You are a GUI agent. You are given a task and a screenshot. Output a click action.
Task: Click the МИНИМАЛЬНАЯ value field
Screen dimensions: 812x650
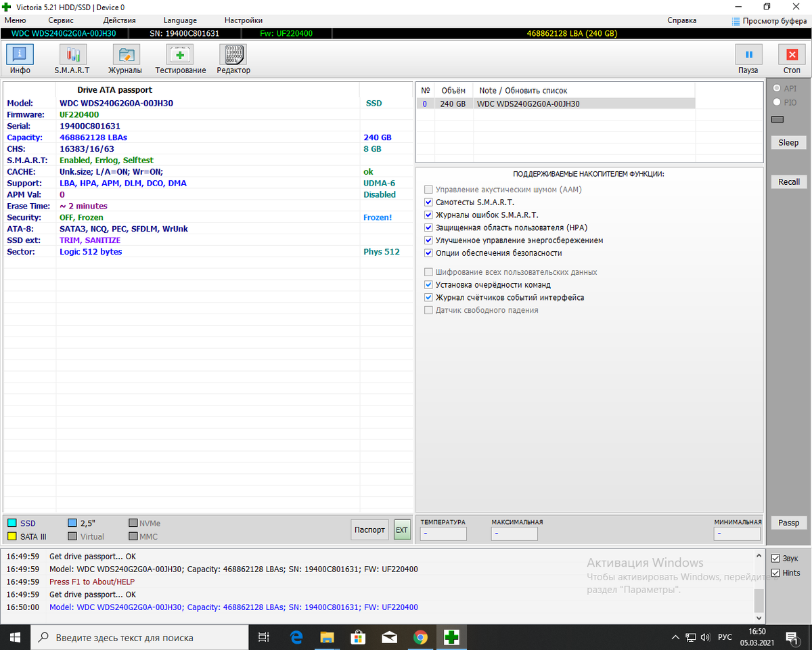[x=737, y=534]
